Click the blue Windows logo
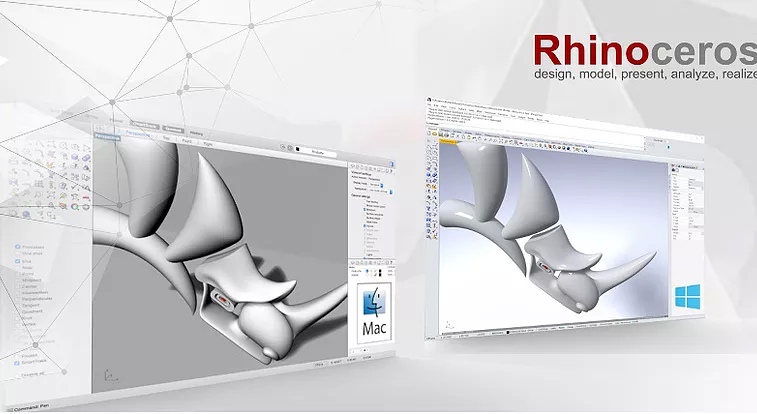Image resolution: width=757 pixels, height=414 pixels. click(688, 296)
